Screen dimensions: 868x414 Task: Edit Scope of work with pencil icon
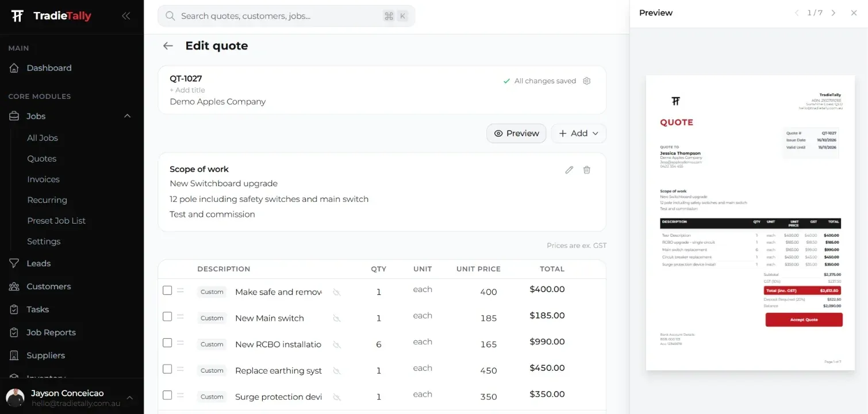pos(569,170)
